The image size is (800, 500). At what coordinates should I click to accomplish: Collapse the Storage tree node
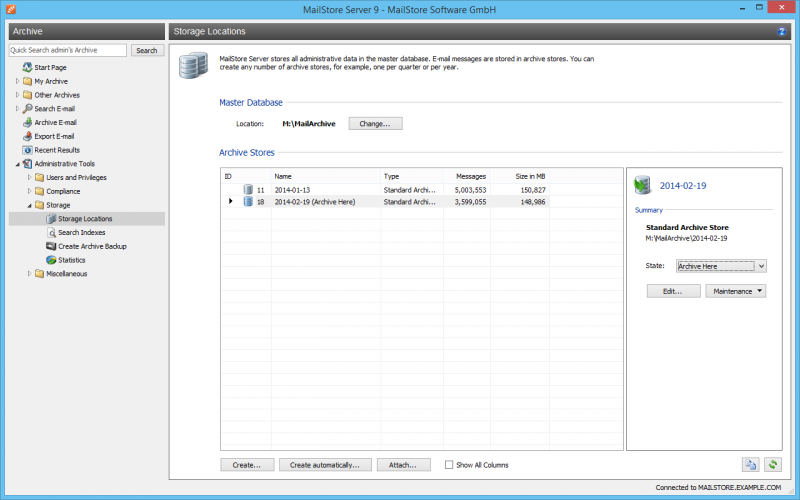coord(29,206)
